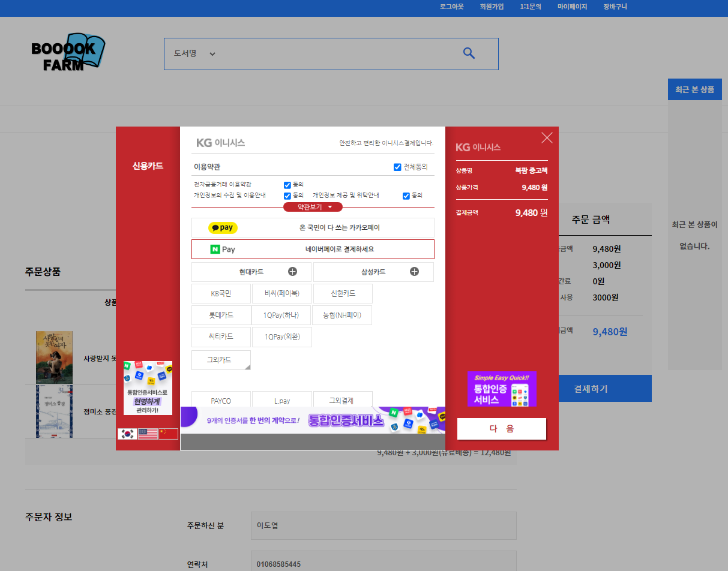
Task: Click 최근 본 상품 header
Action: coord(695,89)
